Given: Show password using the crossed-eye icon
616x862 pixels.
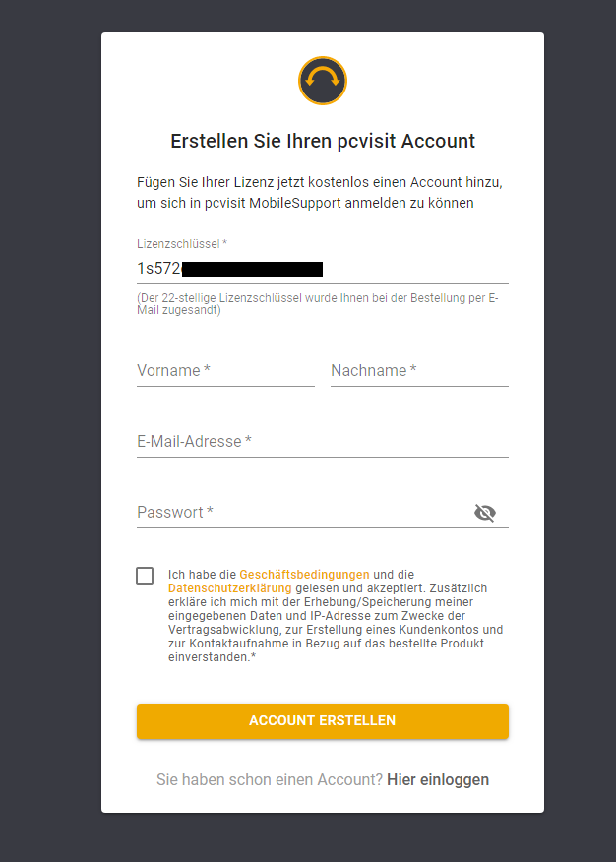Looking at the screenshot, I should [x=485, y=512].
